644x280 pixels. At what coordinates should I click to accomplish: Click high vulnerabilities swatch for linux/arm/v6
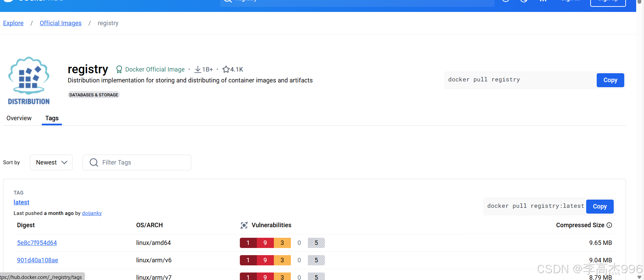click(x=265, y=260)
